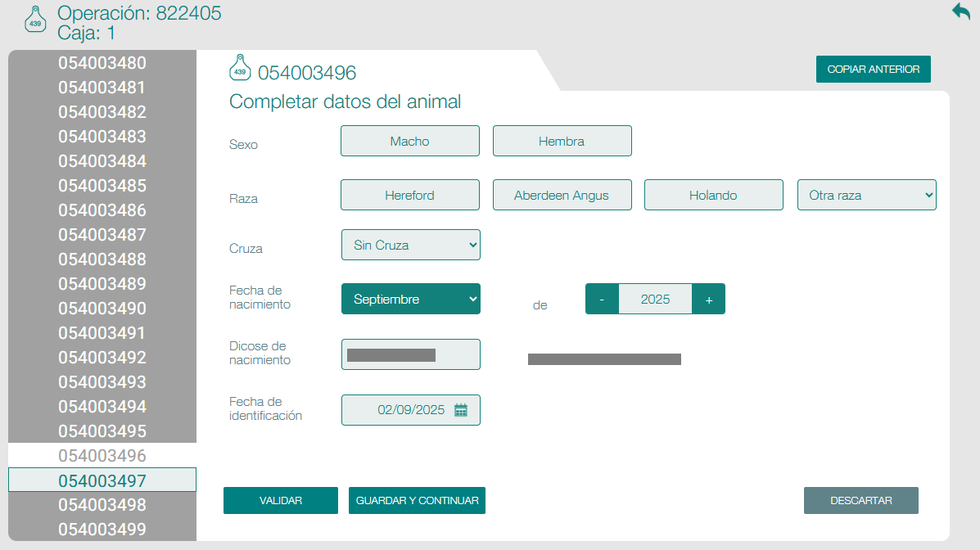Click DESCARTAR to discard the animal
The width and height of the screenshot is (980, 550).
860,500
